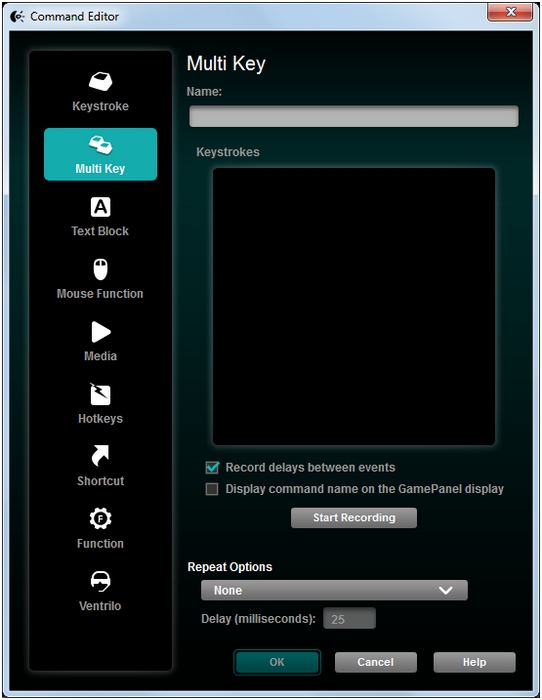Close the Command Editor window
This screenshot has height=700, width=542.
tap(510, 12)
